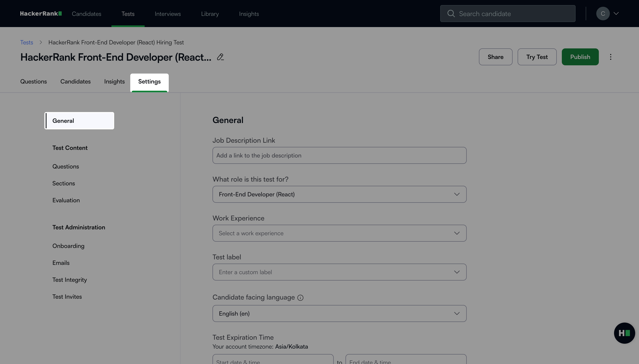Click the Try Test button

tap(537, 57)
